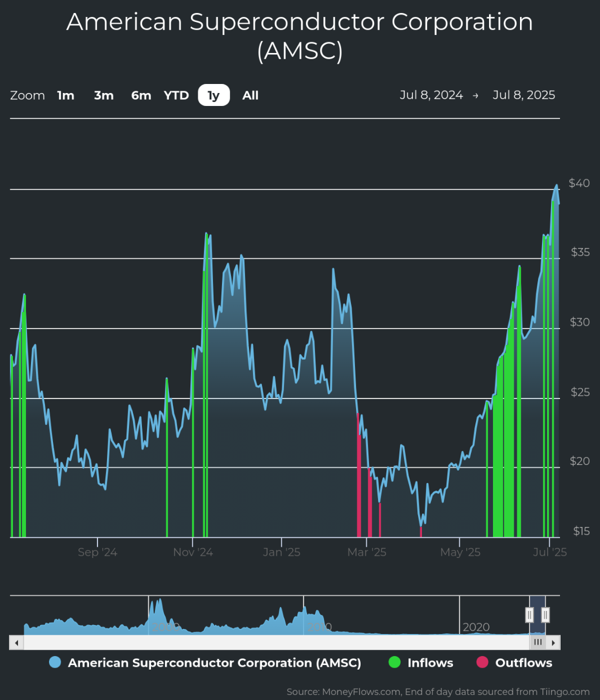Click the May '25 axis label
This screenshot has height=700, width=600.
pyautogui.click(x=460, y=552)
